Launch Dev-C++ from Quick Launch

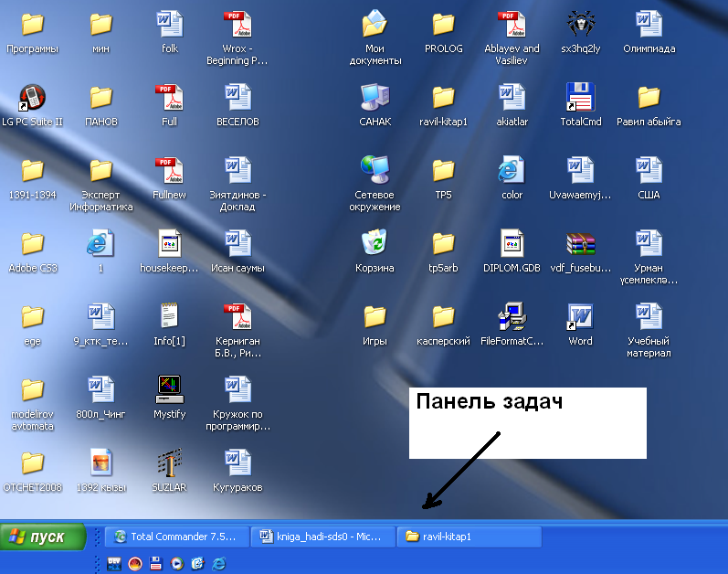pos(114,564)
